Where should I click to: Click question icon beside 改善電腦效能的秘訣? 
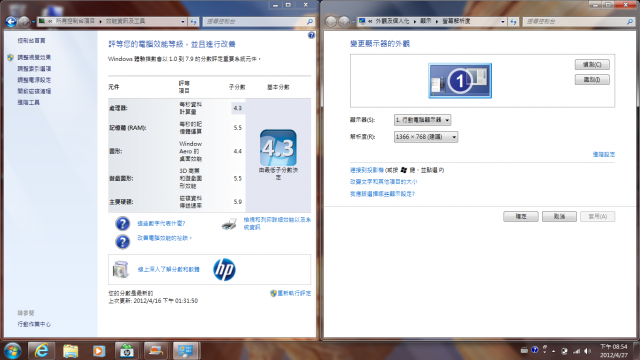[x=122, y=242]
